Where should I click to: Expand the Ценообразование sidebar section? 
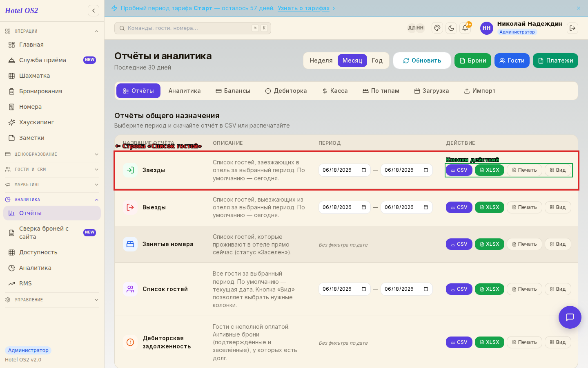(x=52, y=154)
